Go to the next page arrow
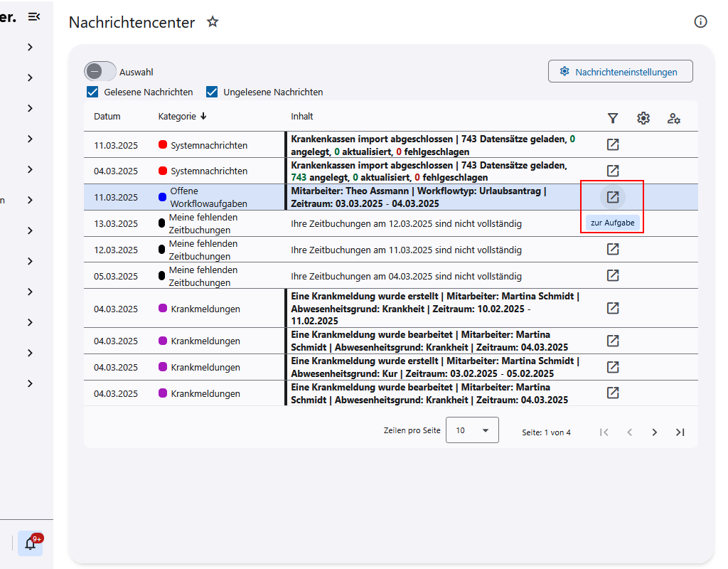This screenshot has width=728, height=569. coord(655,432)
